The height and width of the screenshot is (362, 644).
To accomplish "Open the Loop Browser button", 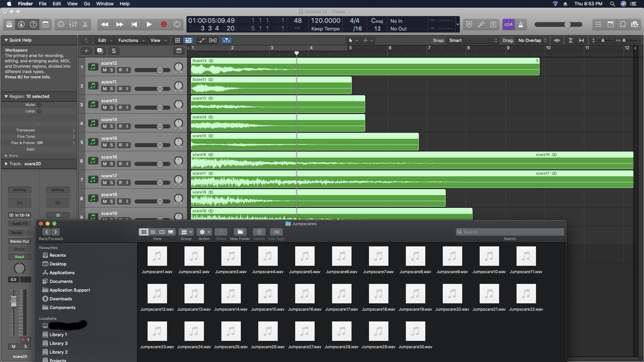I will tap(623, 24).
